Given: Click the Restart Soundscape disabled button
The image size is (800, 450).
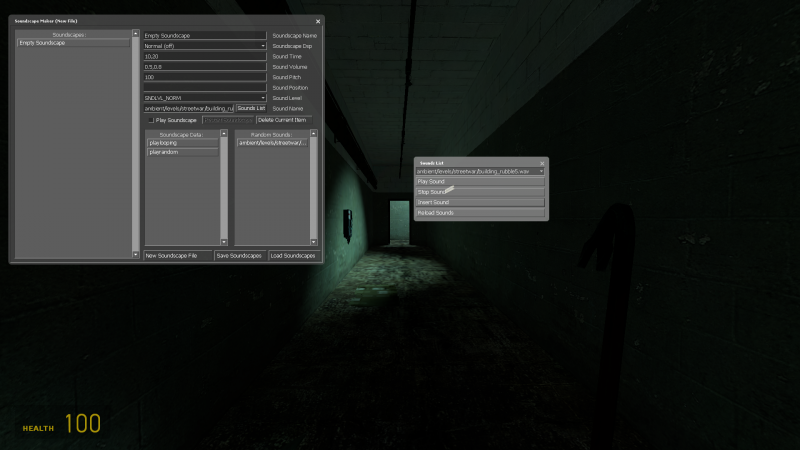Looking at the screenshot, I should tap(228, 120).
